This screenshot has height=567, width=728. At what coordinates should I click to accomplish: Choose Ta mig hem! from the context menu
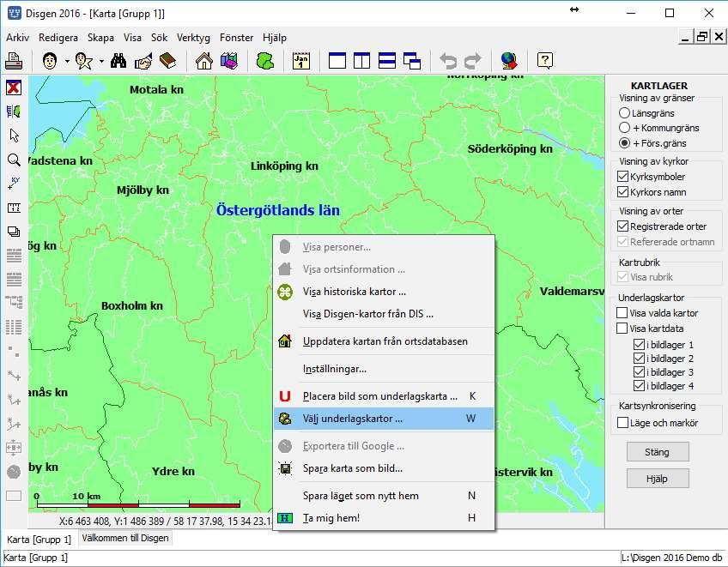coord(384,518)
